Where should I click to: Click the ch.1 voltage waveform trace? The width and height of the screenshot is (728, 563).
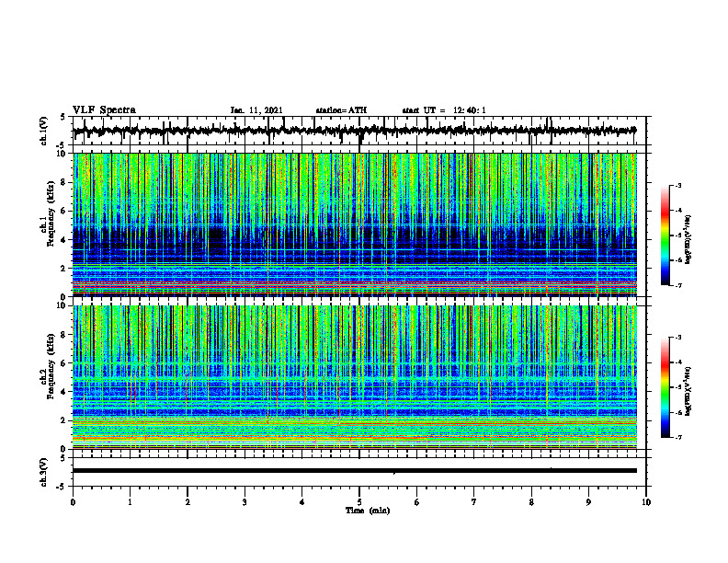355,131
